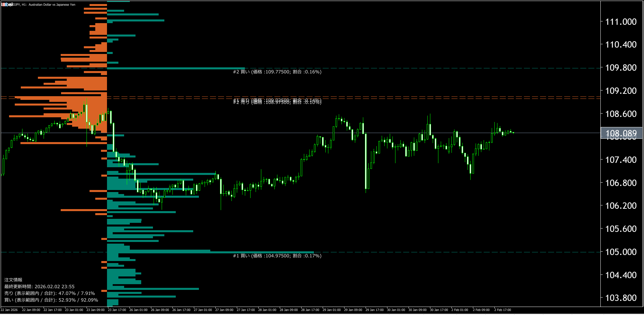Click the 108.600 price scale label
Image resolution: width=644 pixels, height=315 pixels.
click(x=621, y=114)
